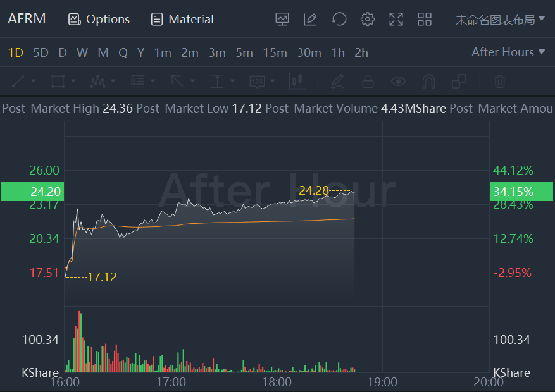
Task: Select the trend line drawing tool
Action: point(18,81)
